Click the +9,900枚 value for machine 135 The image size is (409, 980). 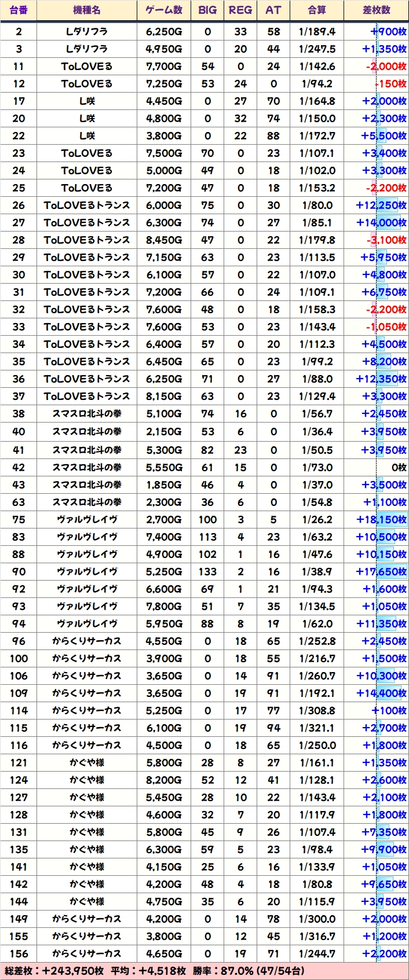(384, 849)
